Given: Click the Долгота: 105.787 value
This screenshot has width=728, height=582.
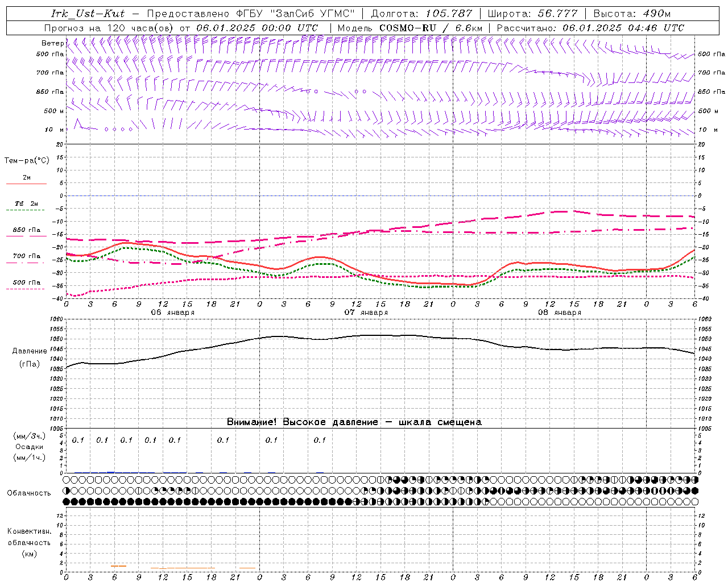Looking at the screenshot, I should 421,14.
